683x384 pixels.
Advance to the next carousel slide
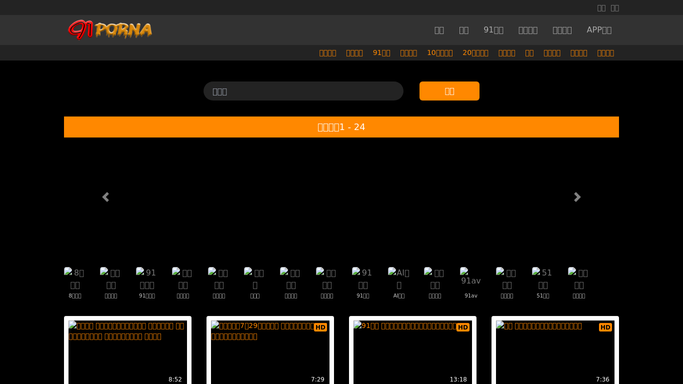click(x=577, y=197)
